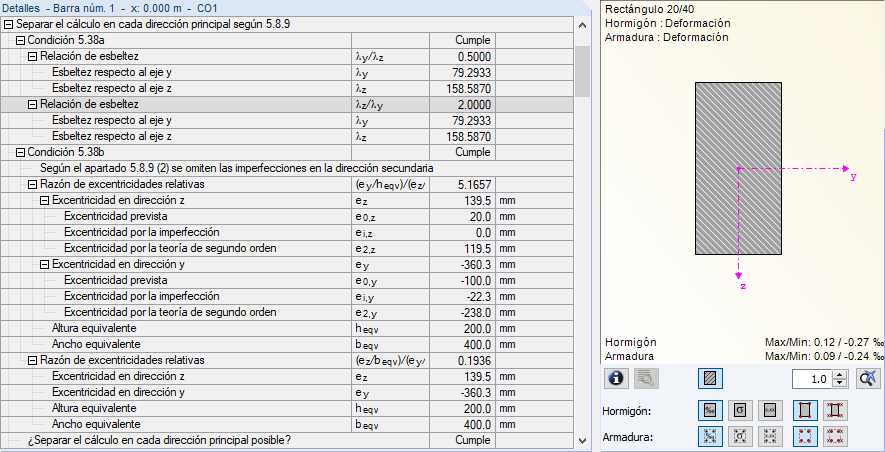Click the magenta y axis label
The height and width of the screenshot is (452, 885).
tap(853, 177)
